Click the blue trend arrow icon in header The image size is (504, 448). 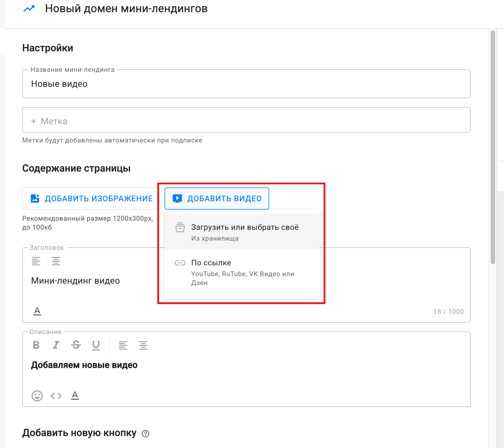pos(29,9)
